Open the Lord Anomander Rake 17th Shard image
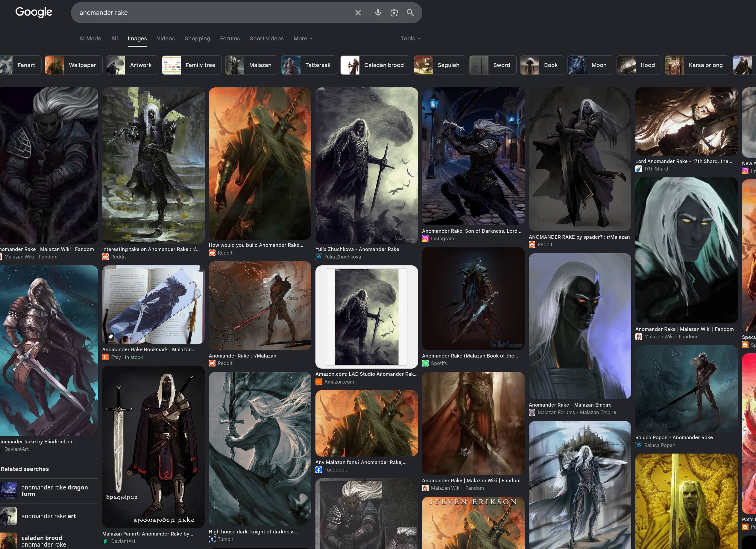Image resolution: width=756 pixels, height=549 pixels. pos(687,121)
